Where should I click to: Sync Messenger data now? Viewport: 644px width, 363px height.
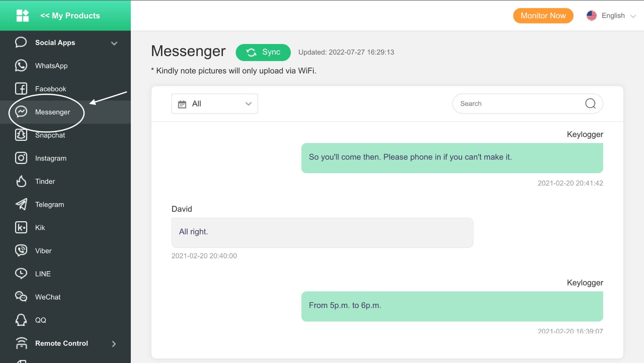pyautogui.click(x=263, y=52)
